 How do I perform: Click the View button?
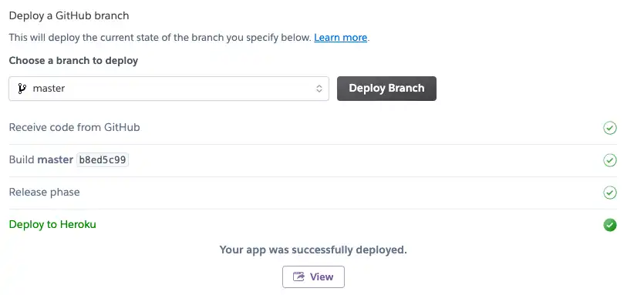tap(313, 277)
